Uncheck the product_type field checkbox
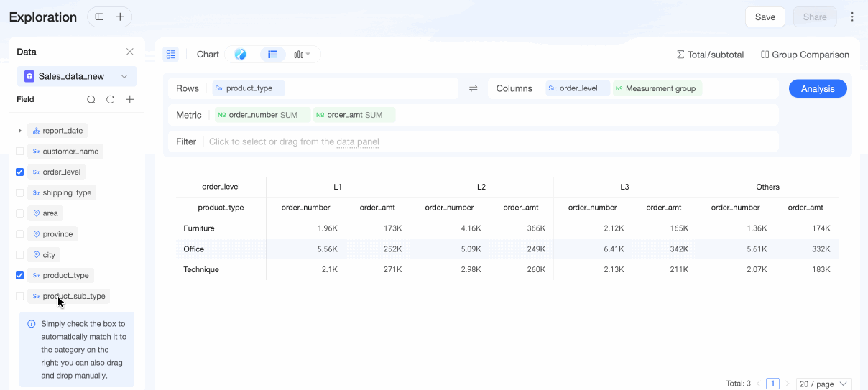868x390 pixels. click(20, 276)
